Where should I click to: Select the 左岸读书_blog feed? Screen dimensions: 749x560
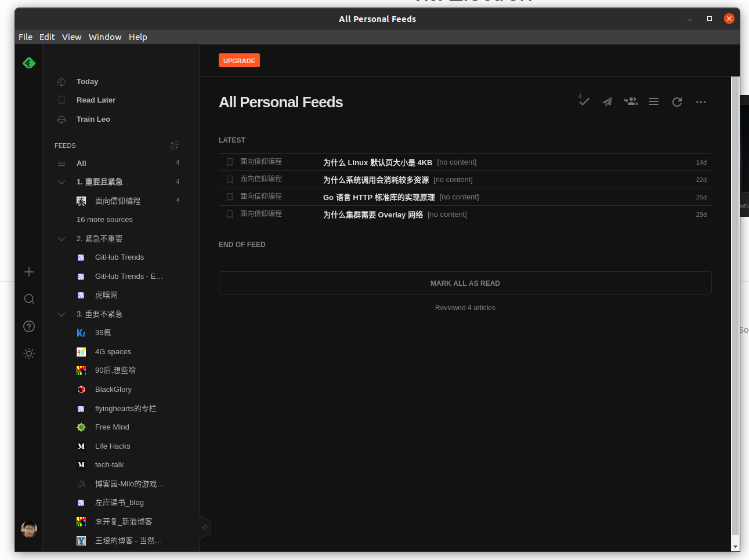tap(119, 503)
